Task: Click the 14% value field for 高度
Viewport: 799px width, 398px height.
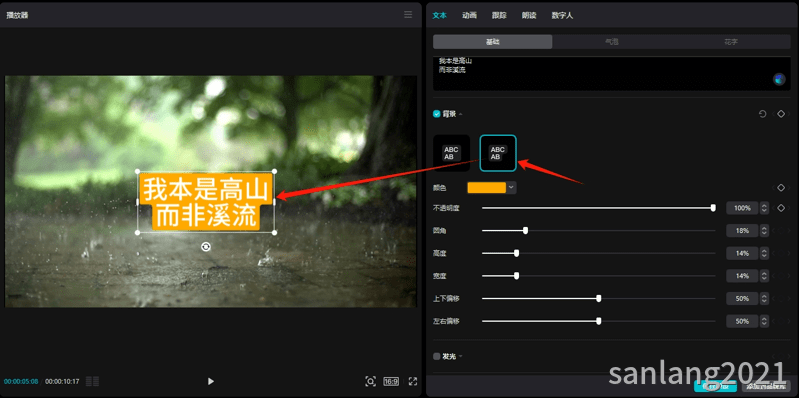Action: [742, 253]
